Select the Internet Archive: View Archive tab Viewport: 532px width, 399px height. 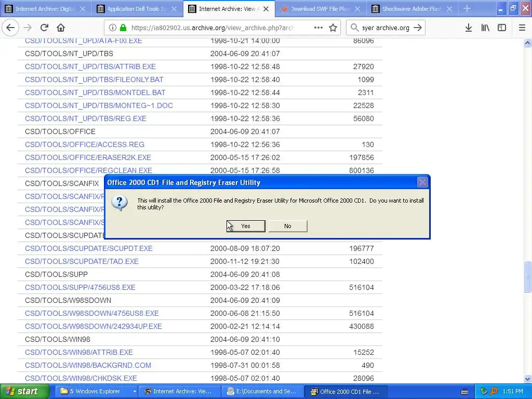coord(229,9)
